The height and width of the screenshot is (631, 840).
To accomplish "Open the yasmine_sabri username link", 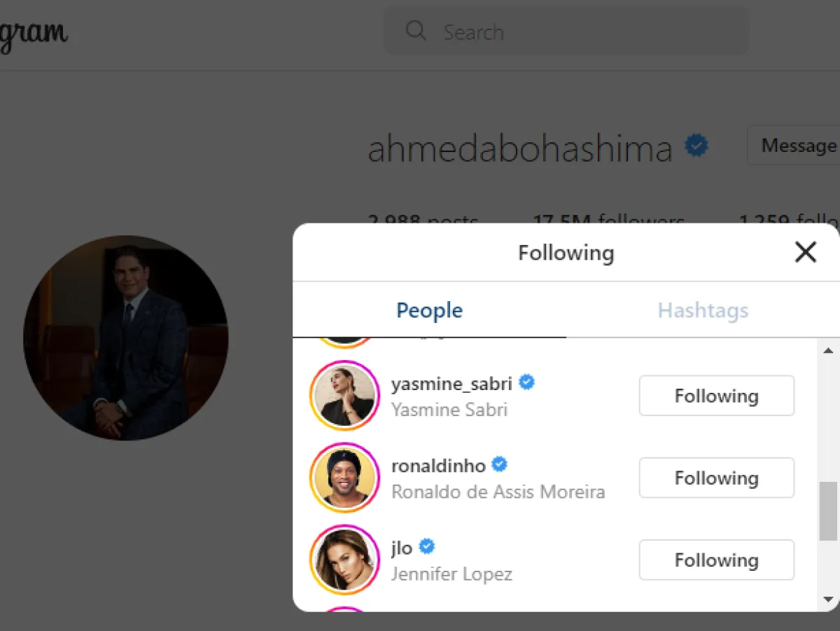I will [x=451, y=383].
